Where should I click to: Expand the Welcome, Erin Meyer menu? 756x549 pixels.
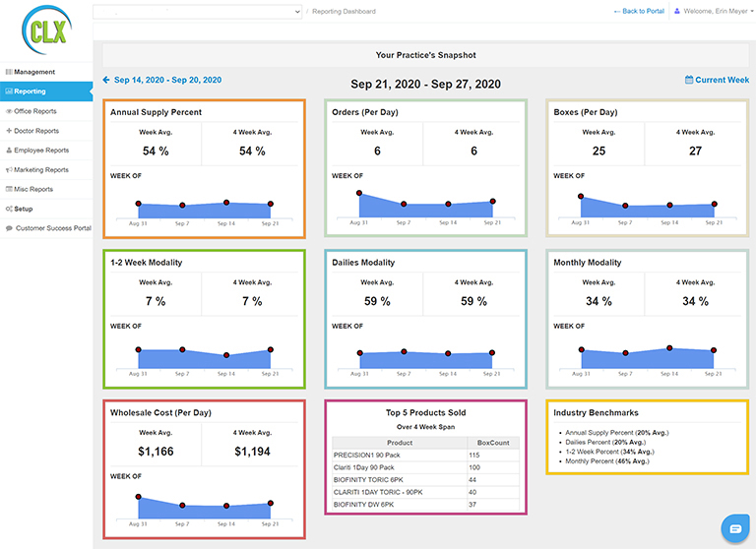point(716,11)
